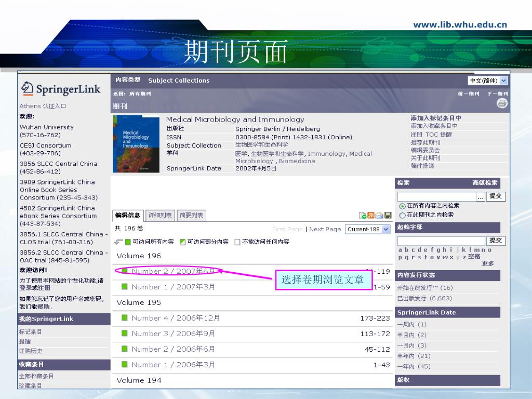
Task: Click 提醒 link in sidebar
Action: [25, 341]
